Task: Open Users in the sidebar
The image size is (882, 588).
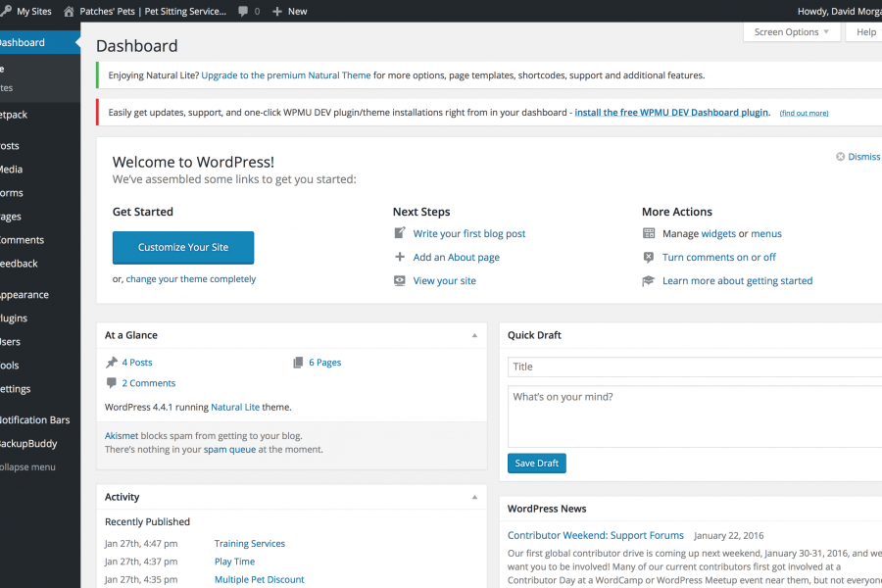Action: [40, 342]
